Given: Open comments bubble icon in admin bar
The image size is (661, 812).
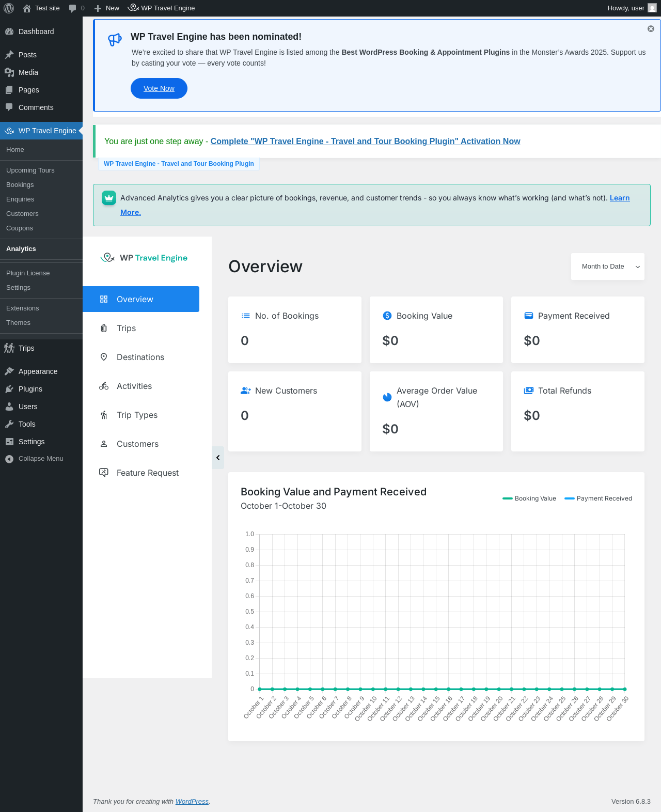Looking at the screenshot, I should click(73, 8).
